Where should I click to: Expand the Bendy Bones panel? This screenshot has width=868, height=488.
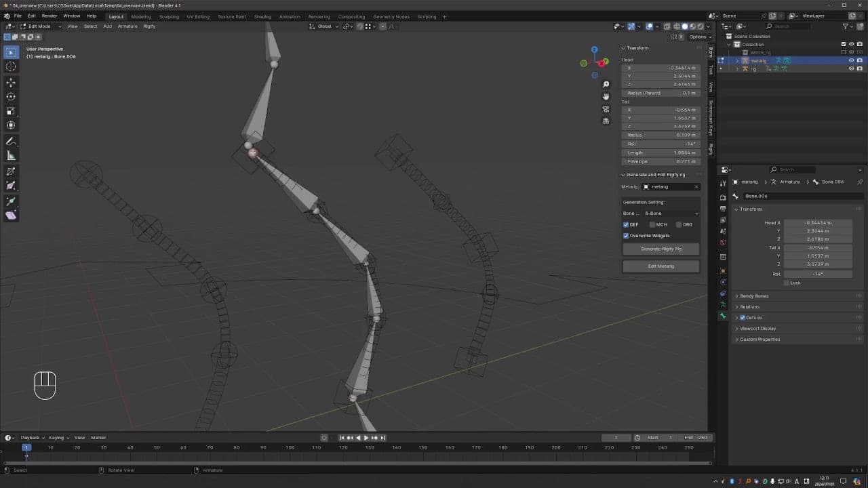[754, 296]
